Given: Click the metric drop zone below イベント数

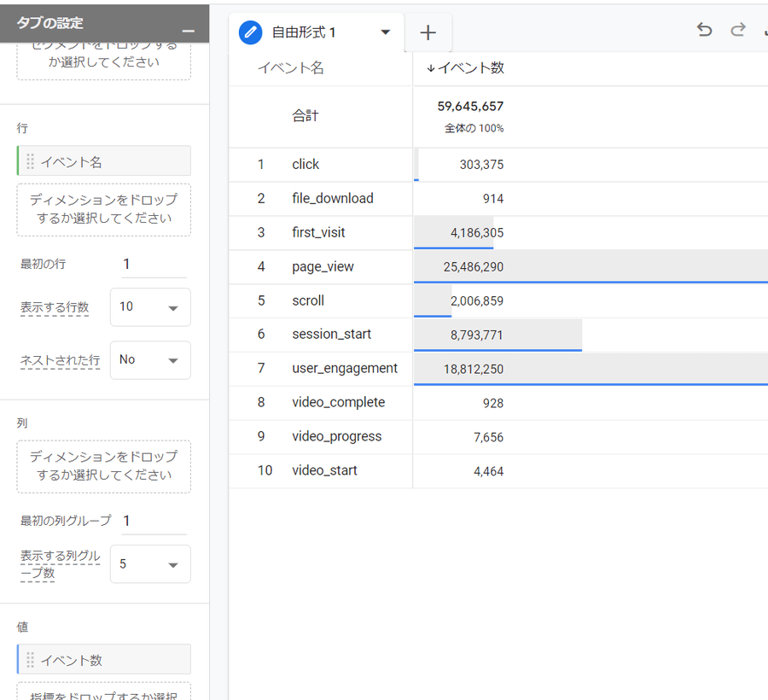Looking at the screenshot, I should coord(104,691).
